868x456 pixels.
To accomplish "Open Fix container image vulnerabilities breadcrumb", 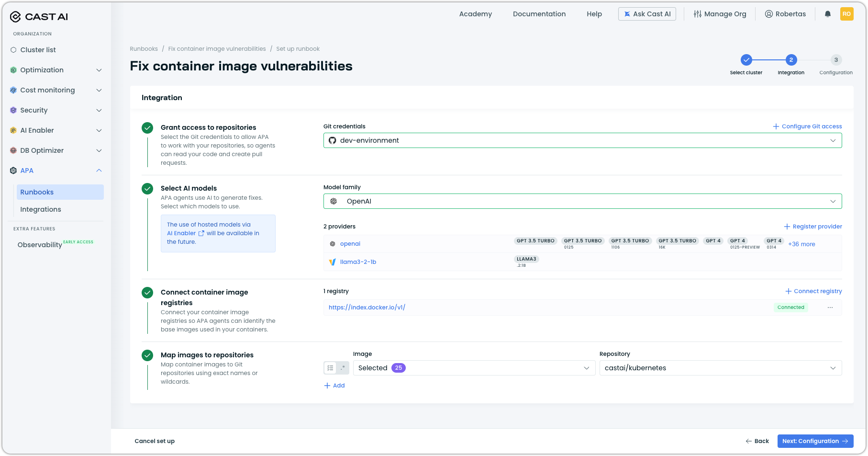I will [x=217, y=49].
